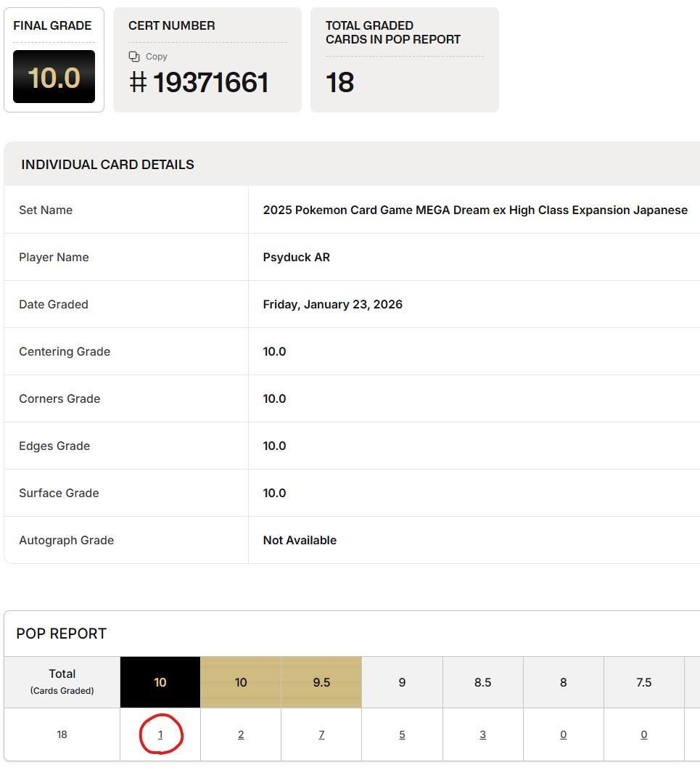The width and height of the screenshot is (700, 770).
Task: Click the gold 9.5 column header
Action: pos(321,682)
